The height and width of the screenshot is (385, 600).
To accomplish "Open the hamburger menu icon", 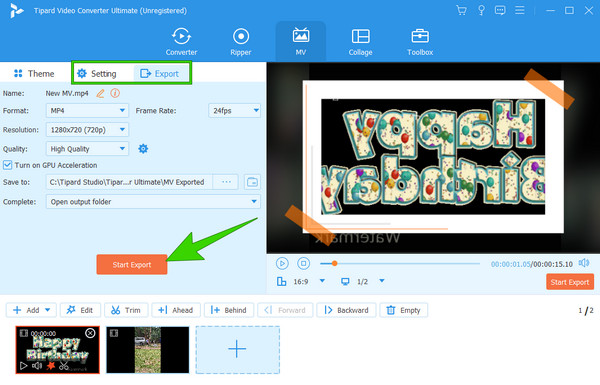I will (520, 10).
